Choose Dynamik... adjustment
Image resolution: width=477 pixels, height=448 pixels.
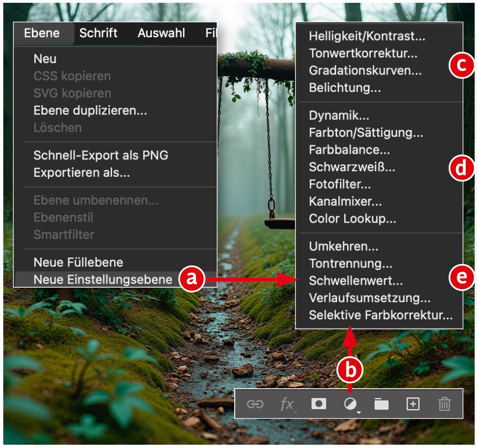coord(339,116)
